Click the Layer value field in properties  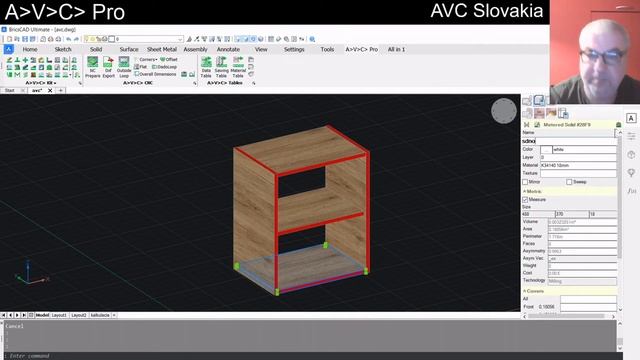578,157
